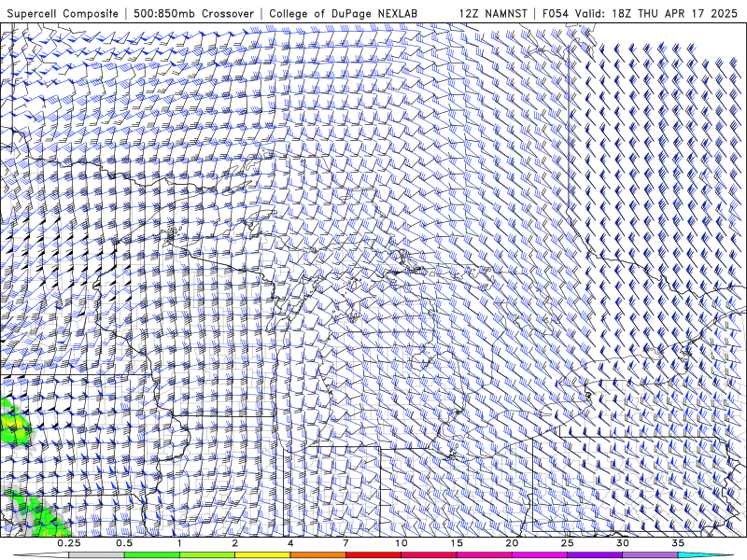747x560 pixels.
Task: Click the 'F054' forecast hour label
Action: click(556, 13)
